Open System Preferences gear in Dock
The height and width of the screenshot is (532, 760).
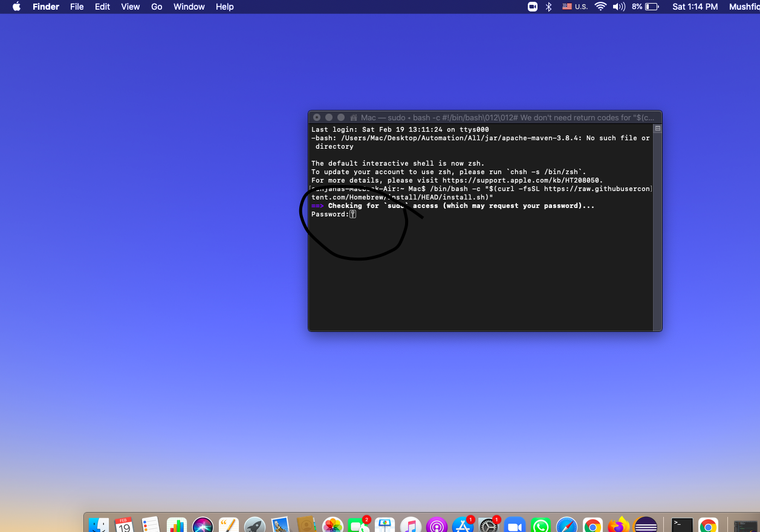[x=489, y=526]
